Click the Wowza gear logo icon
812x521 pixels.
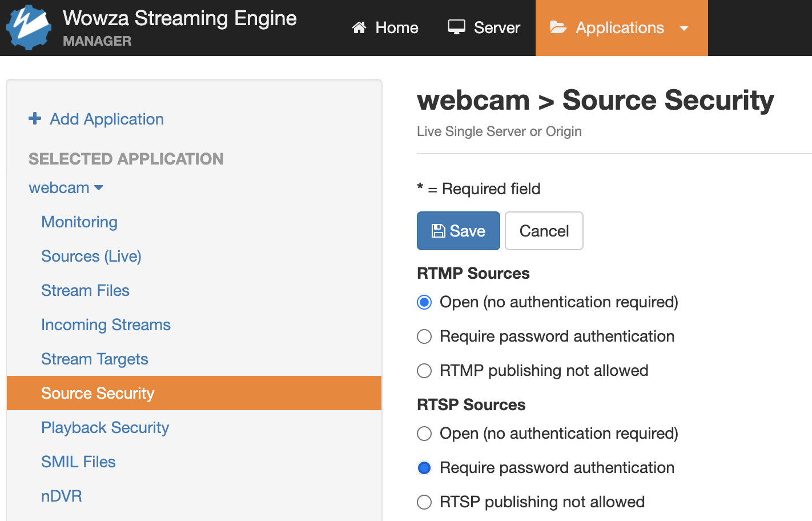(29, 27)
